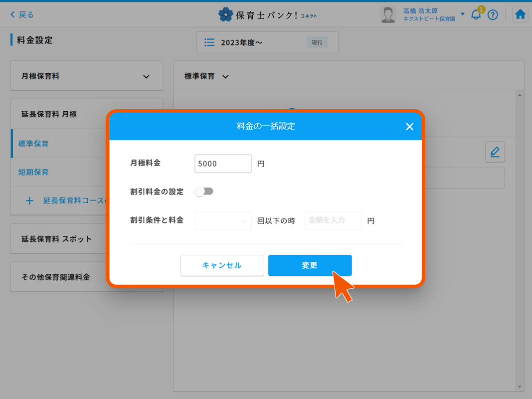Image resolution: width=532 pixels, height=399 pixels.
Task: Click the help question mark icon
Action: [x=493, y=15]
